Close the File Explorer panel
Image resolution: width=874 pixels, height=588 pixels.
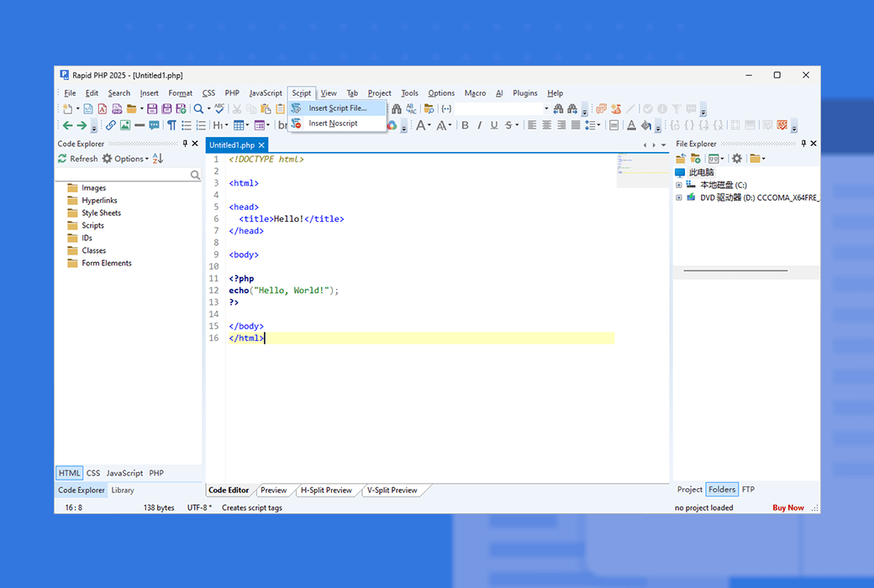pyautogui.click(x=813, y=144)
